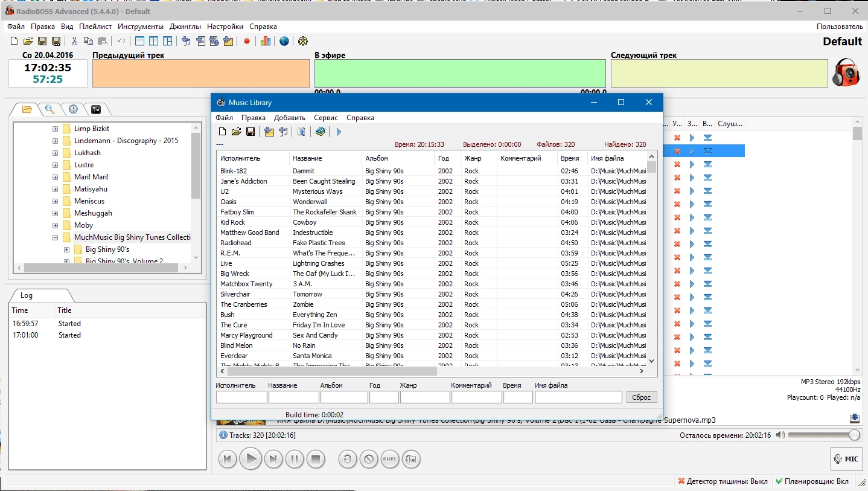The height and width of the screenshot is (491, 868).
Task: Click the book icon in Music Library toolbar
Action: coord(321,132)
